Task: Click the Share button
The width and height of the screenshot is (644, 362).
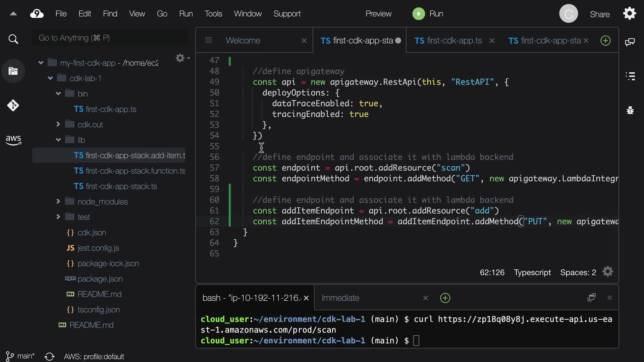Action: coord(600,14)
